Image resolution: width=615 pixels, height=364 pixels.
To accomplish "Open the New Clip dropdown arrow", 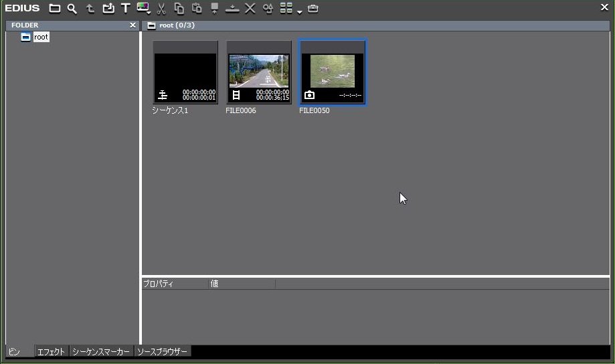I will tap(149, 13).
